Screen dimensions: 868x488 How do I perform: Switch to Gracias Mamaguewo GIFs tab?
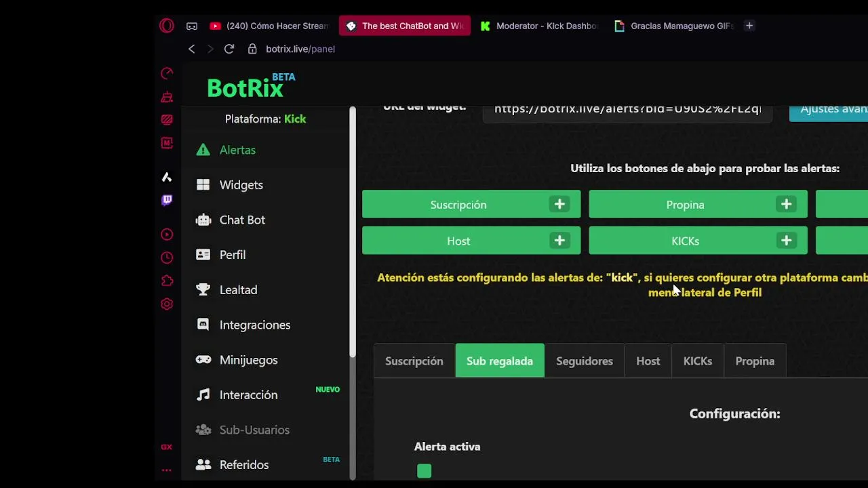click(x=674, y=26)
